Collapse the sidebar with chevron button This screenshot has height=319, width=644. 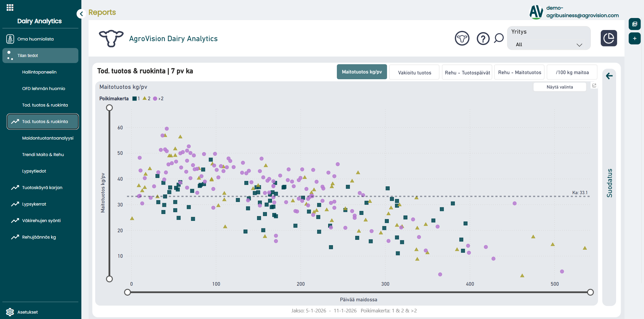81,14
